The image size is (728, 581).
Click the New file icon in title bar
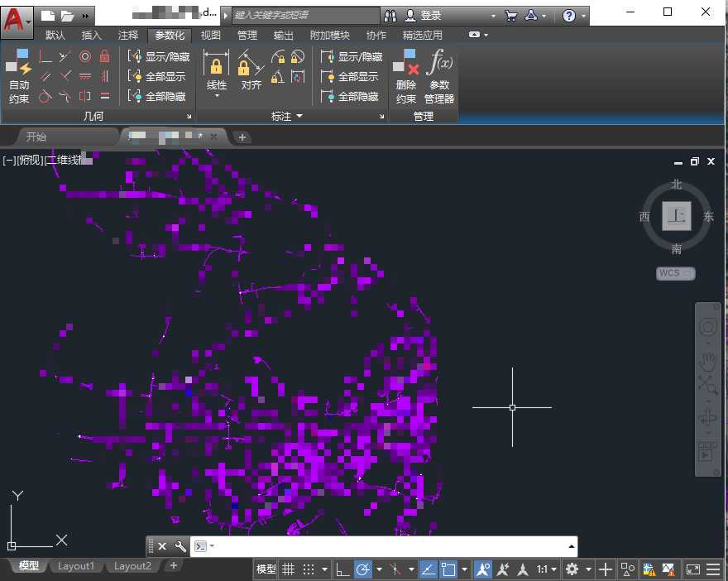(48, 16)
